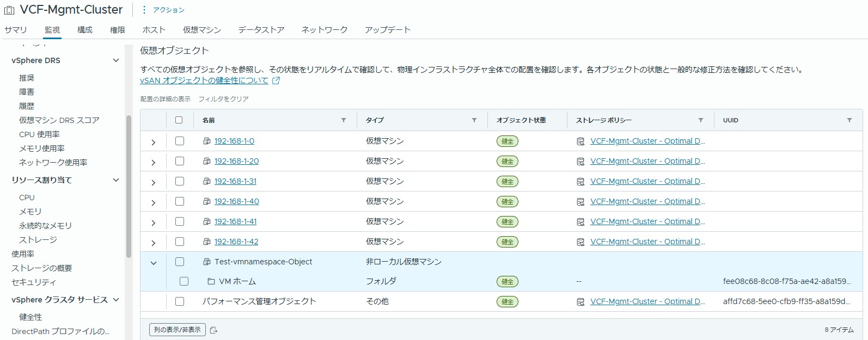This screenshot has height=340, width=868.
Task: Switch to the サマリ tab
Action: pos(16,30)
